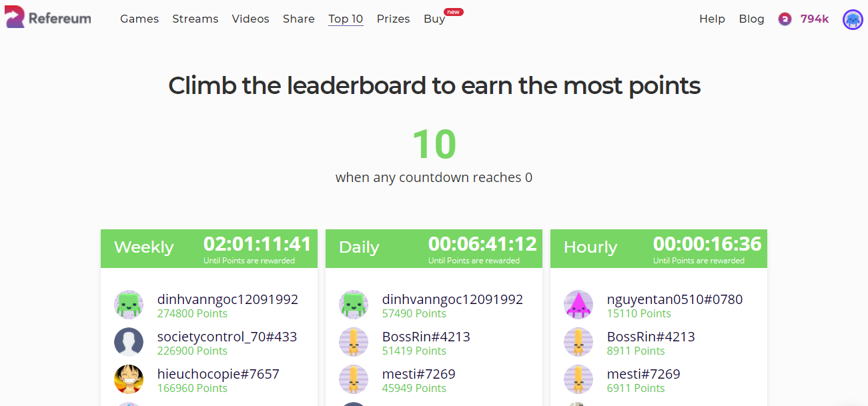Click the 6911 Points value
The height and width of the screenshot is (406, 868).
pyautogui.click(x=636, y=388)
